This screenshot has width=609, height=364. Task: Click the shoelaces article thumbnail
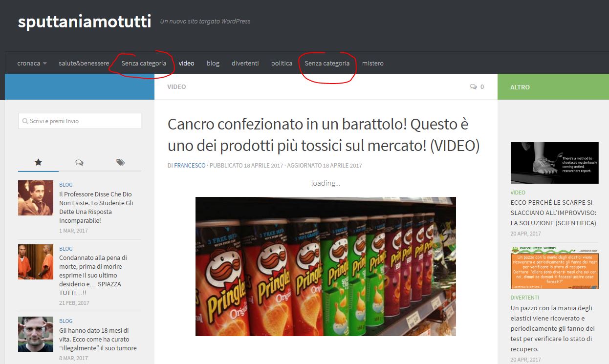(x=554, y=163)
